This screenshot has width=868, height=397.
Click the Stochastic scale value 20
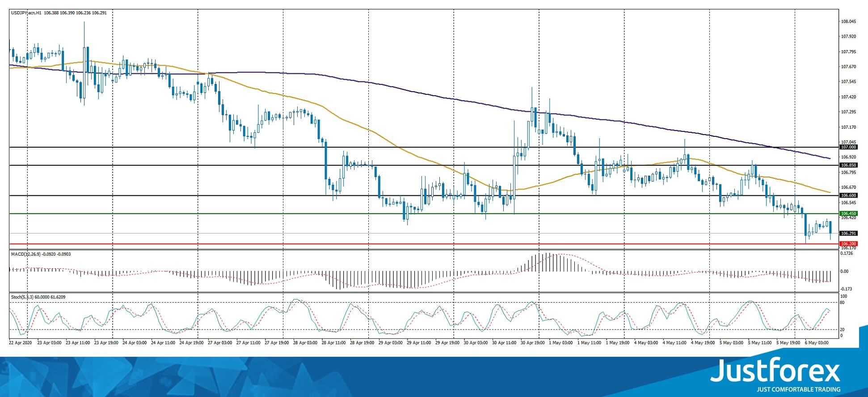tap(843, 330)
